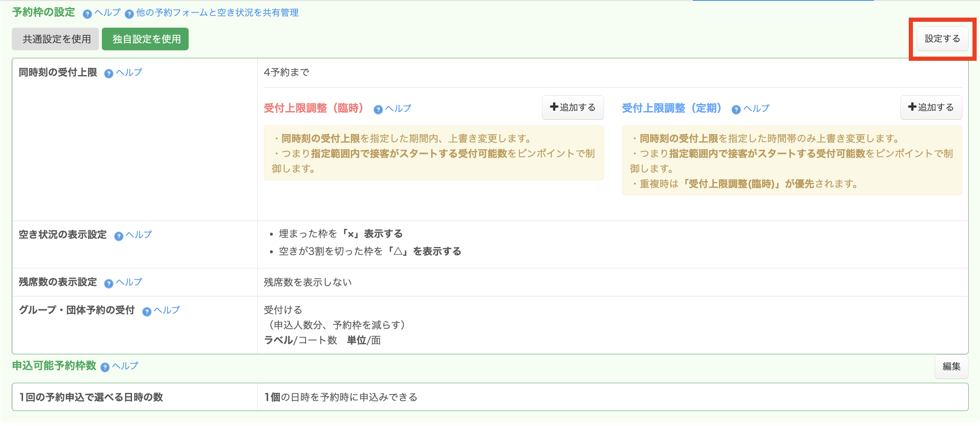980x426 pixels.
Task: Open ヘルプ link for グループ・団体予約の受付
Action: pyautogui.click(x=167, y=310)
